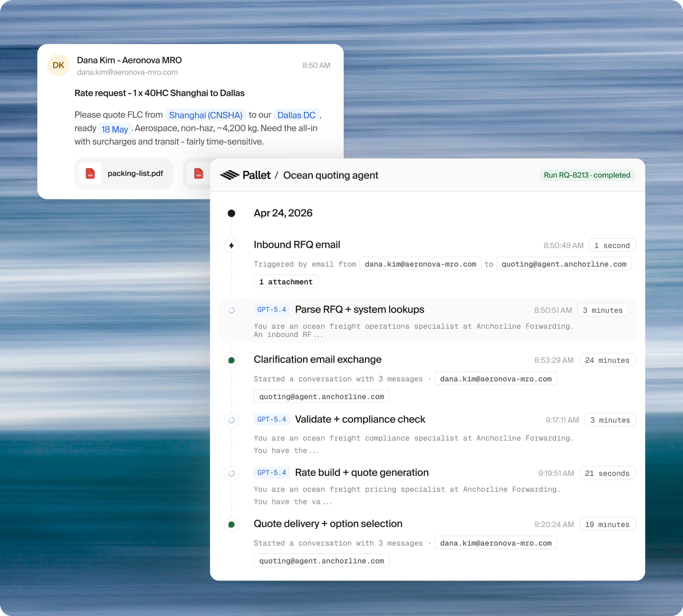Viewport: 683px width, 616px height.
Task: Click the Apr 24, 2026 date heading
Action: 283,213
